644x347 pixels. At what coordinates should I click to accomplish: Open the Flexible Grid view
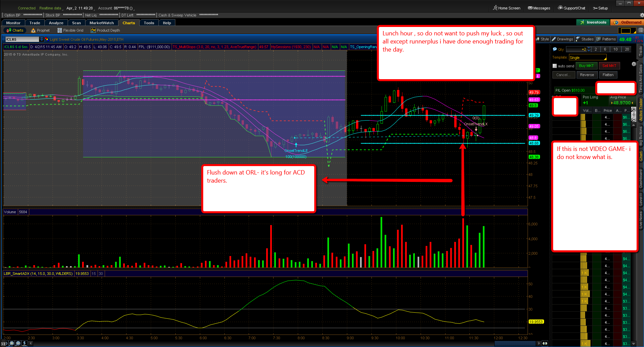click(70, 30)
